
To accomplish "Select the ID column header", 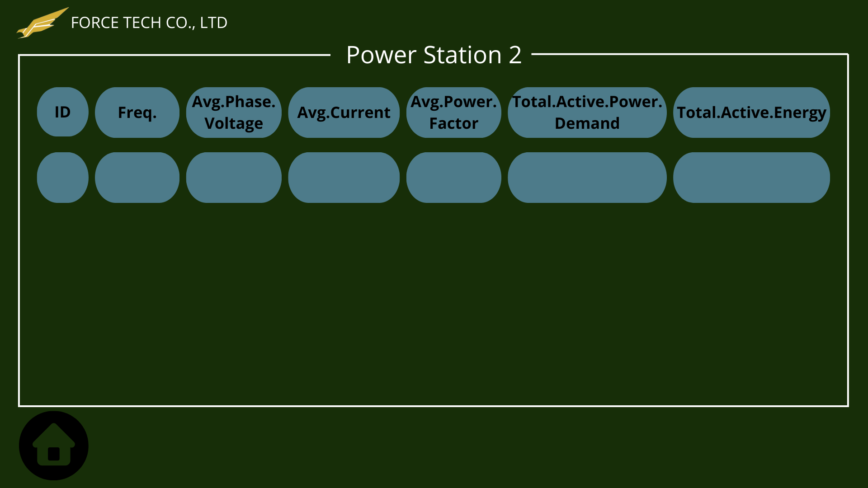I will (63, 112).
